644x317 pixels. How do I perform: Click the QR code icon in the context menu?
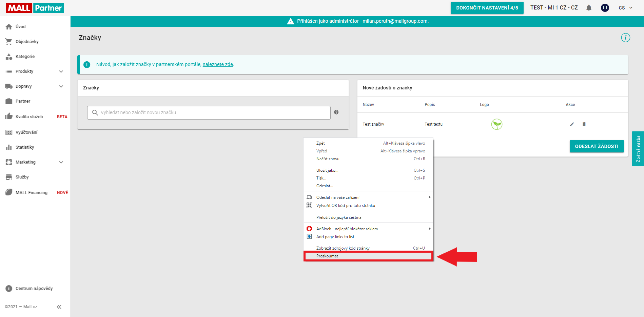(x=309, y=205)
